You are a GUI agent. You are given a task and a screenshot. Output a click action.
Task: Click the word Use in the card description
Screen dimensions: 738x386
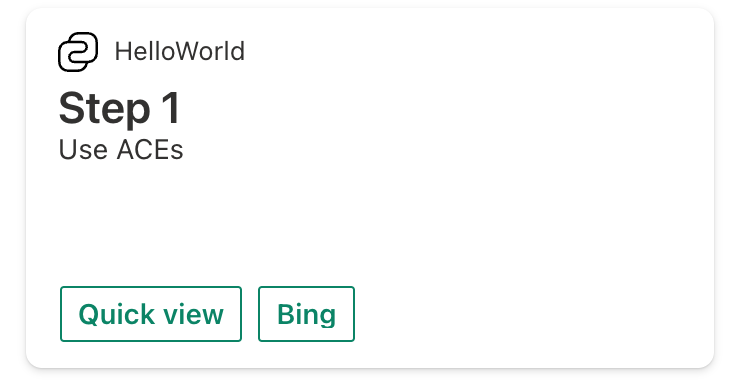click(x=83, y=150)
